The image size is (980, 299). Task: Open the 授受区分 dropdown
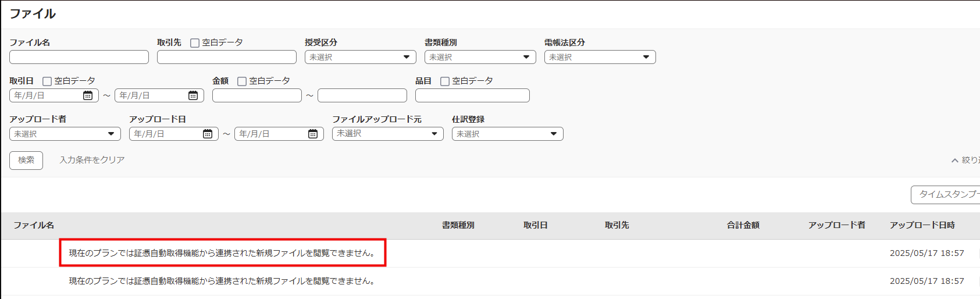click(360, 57)
